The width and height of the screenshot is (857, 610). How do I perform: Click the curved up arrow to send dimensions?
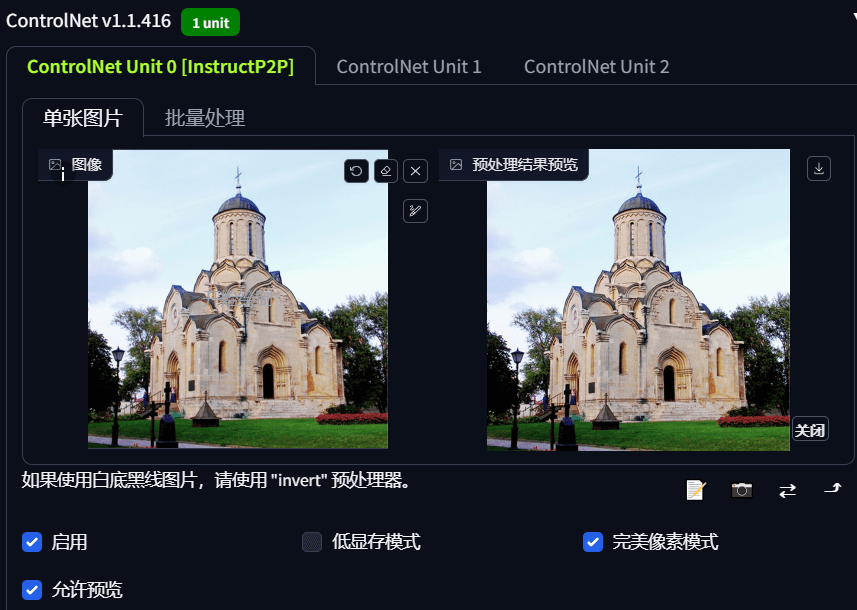pos(832,489)
